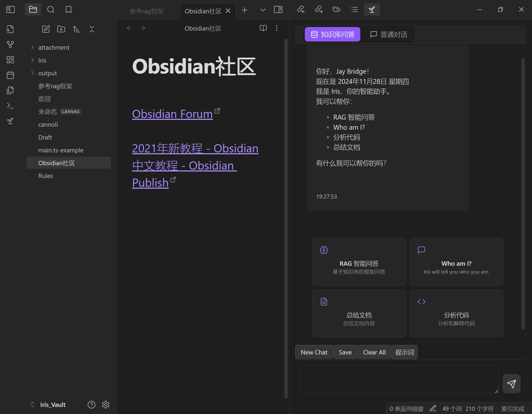532x414 pixels.
Task: Click the chat panel scrollbar
Action: click(523, 194)
